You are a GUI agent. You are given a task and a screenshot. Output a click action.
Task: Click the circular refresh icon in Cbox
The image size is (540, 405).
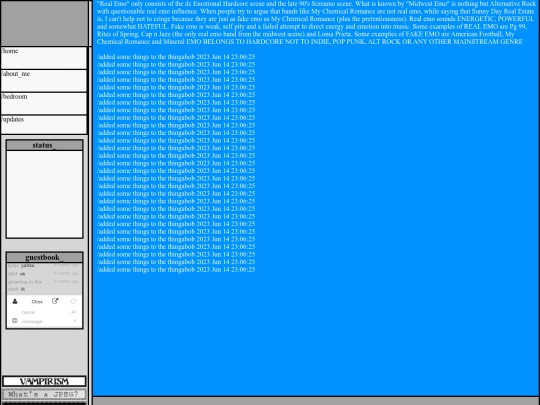pyautogui.click(x=73, y=301)
